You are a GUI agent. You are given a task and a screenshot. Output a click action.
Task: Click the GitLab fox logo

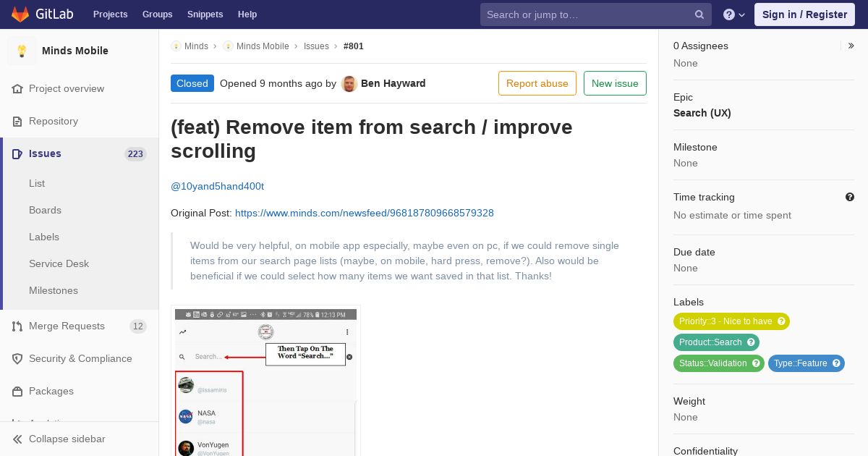click(x=20, y=14)
